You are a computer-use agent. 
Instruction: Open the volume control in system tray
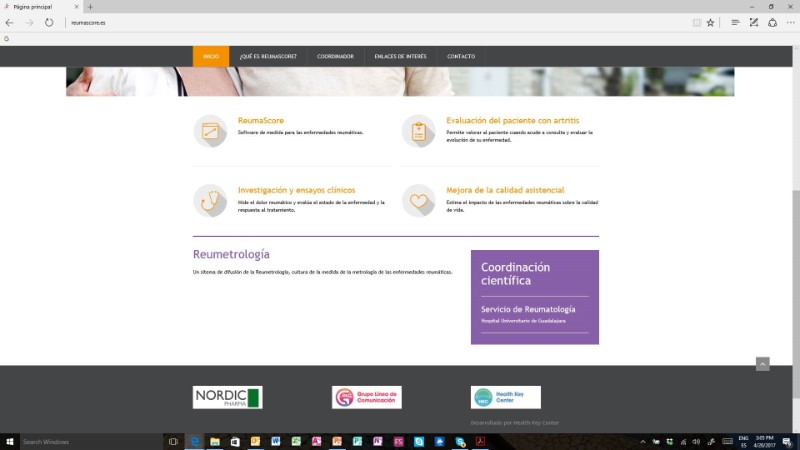click(x=696, y=442)
